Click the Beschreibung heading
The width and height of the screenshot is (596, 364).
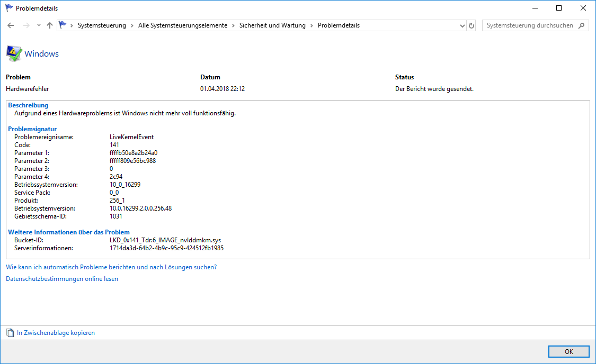[x=28, y=105]
